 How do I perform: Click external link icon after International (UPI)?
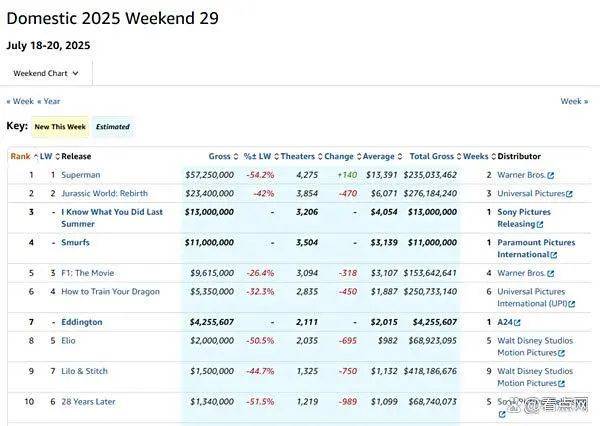coord(572,304)
